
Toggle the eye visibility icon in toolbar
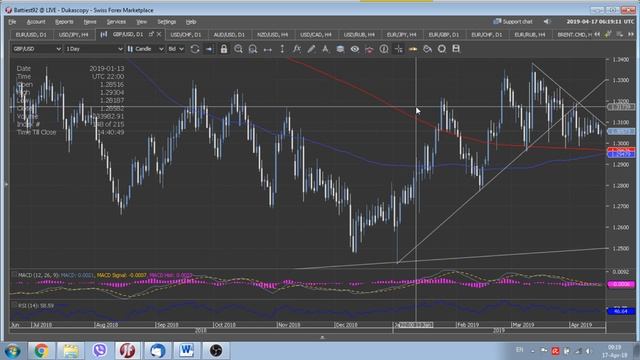click(355, 49)
